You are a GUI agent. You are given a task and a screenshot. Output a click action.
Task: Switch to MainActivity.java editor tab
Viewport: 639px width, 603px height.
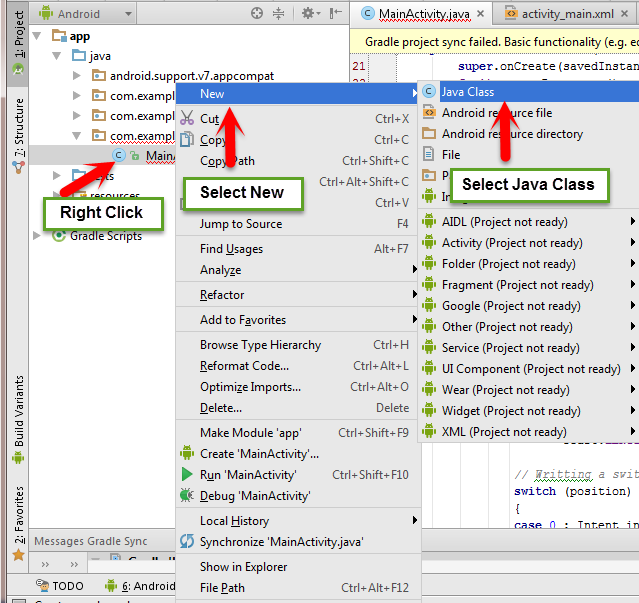point(424,14)
